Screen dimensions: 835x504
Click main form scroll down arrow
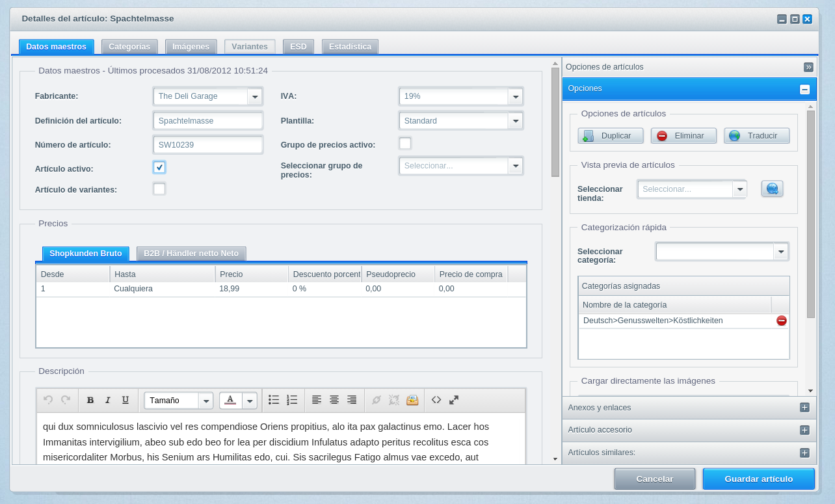pos(555,459)
